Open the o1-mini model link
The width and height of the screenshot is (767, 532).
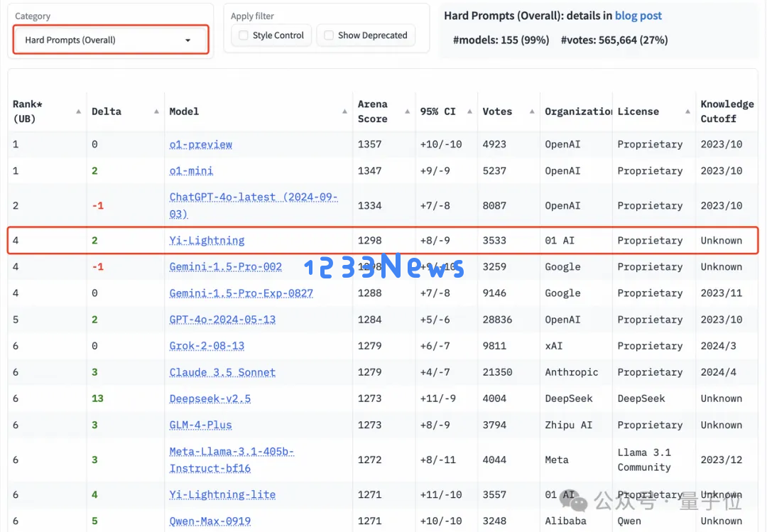[x=191, y=170]
